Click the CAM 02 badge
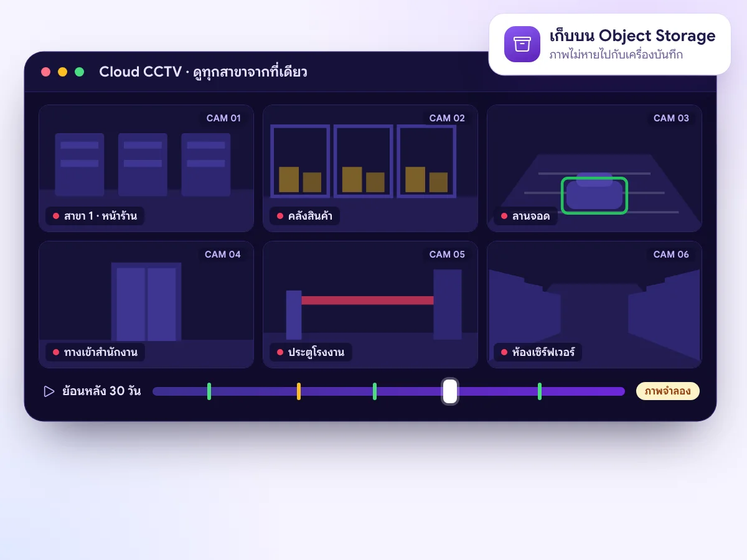The height and width of the screenshot is (560, 747). [x=447, y=118]
